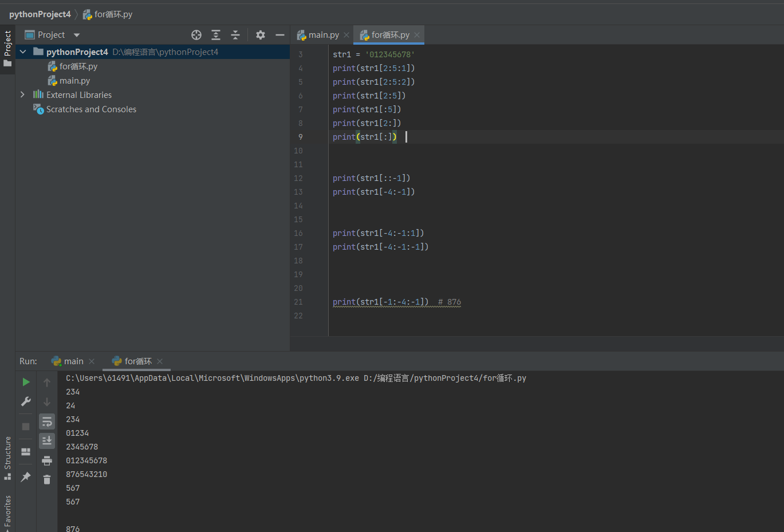Open for循环.py in the project tree
The image size is (784, 532).
pos(78,66)
